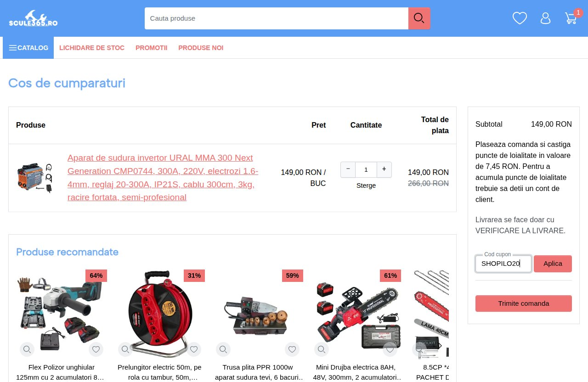Open the Mini Drujba electrica product image
This screenshot has width=588, height=382.
[356, 314]
